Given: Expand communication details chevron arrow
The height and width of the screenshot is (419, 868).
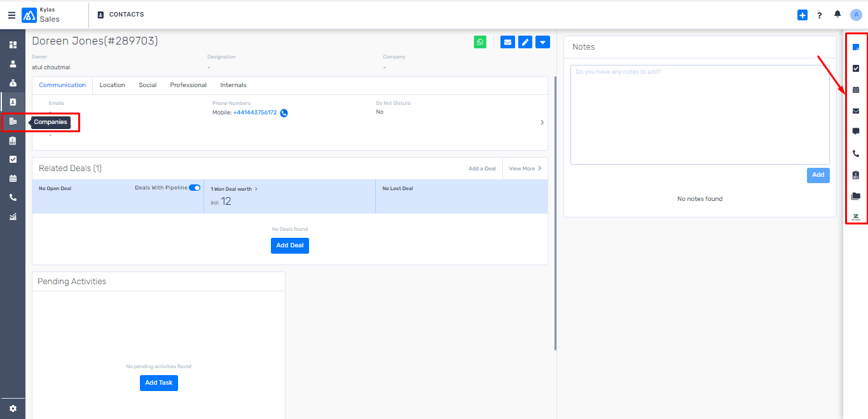Looking at the screenshot, I should 542,123.
